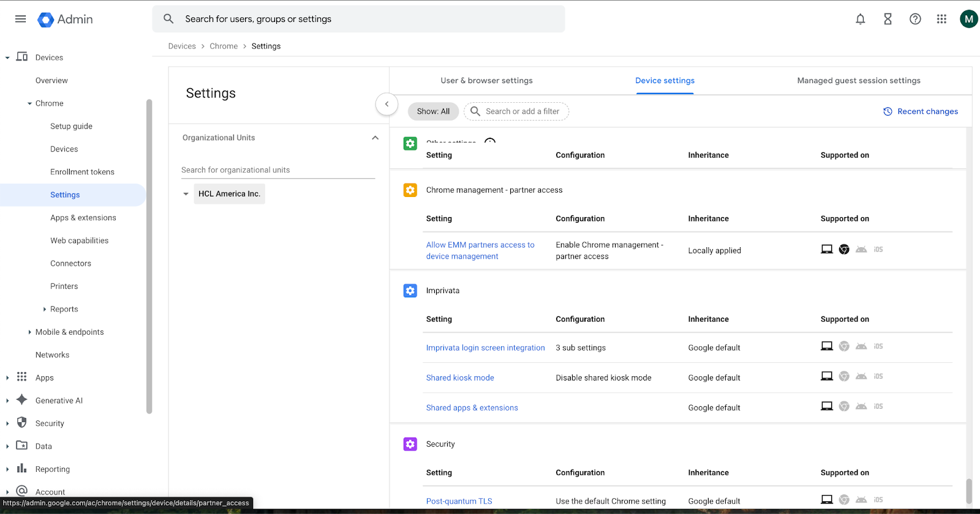The height and width of the screenshot is (514, 980).
Task: Expand the HCL America Inc. tree arrow
Action: coord(186,194)
